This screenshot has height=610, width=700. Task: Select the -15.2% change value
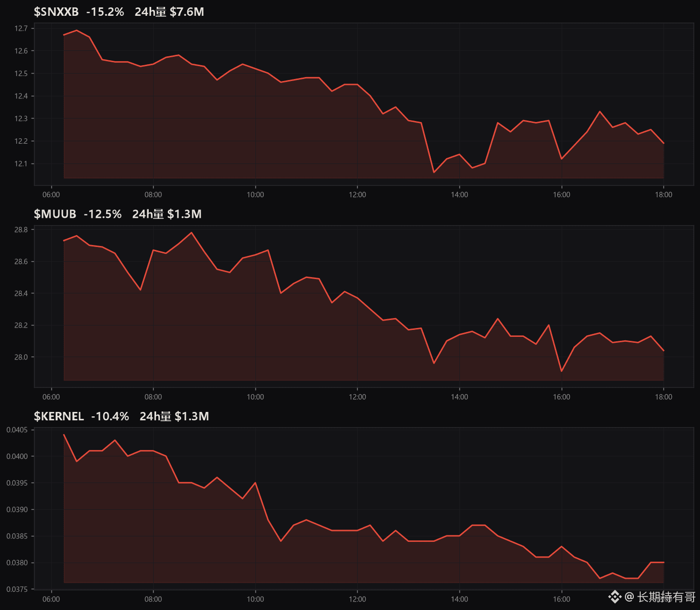point(105,12)
